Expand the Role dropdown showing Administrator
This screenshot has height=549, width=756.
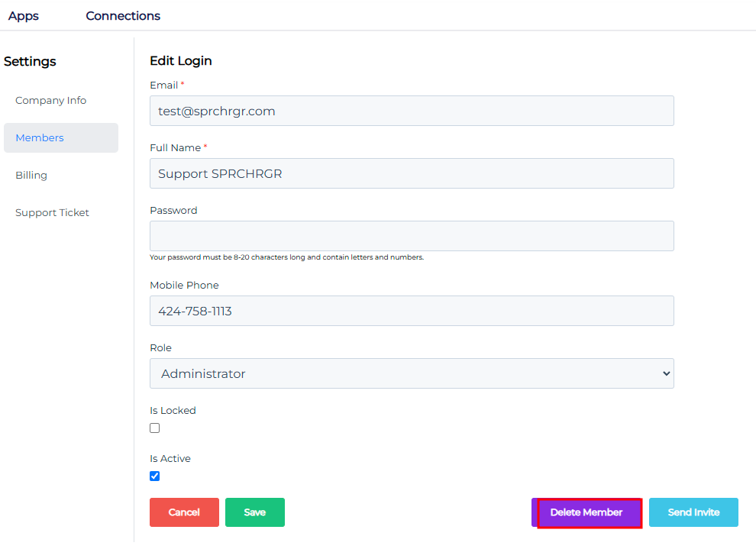point(412,373)
